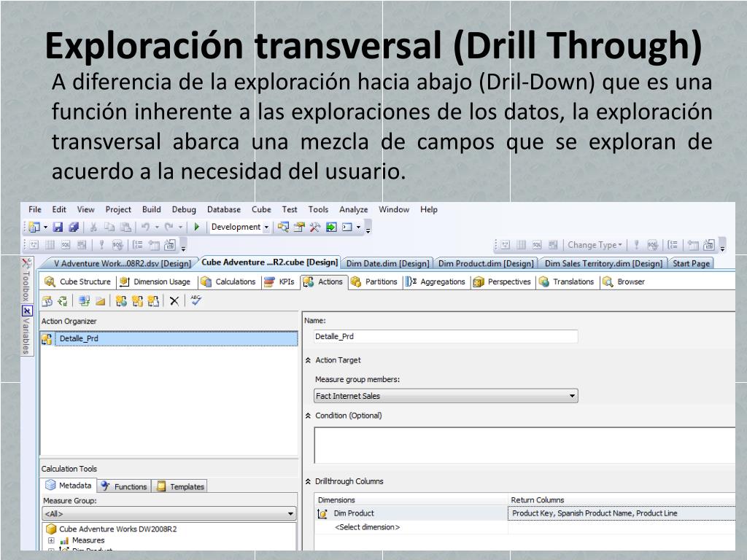Click the Cut scissors icon
Screen dimensions: 747x560
[93, 227]
